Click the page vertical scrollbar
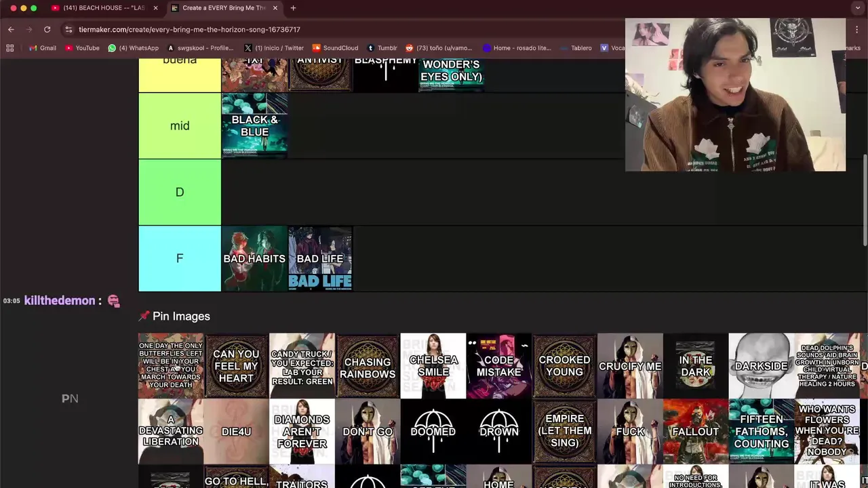The height and width of the screenshot is (488, 868). pos(865,200)
